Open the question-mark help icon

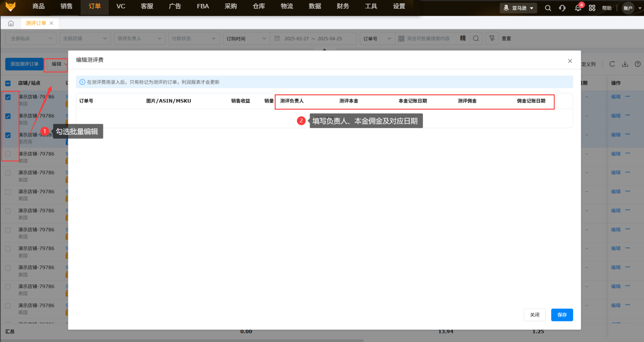(x=638, y=64)
